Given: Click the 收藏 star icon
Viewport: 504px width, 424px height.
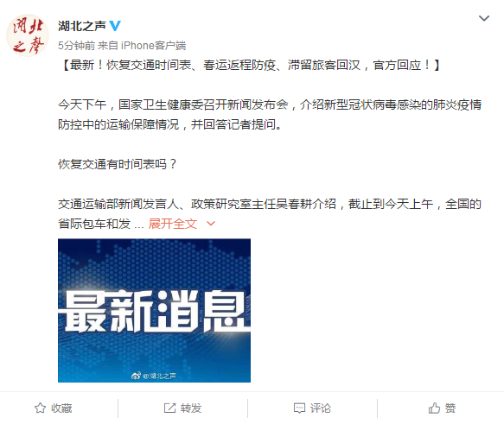Looking at the screenshot, I should (40, 408).
